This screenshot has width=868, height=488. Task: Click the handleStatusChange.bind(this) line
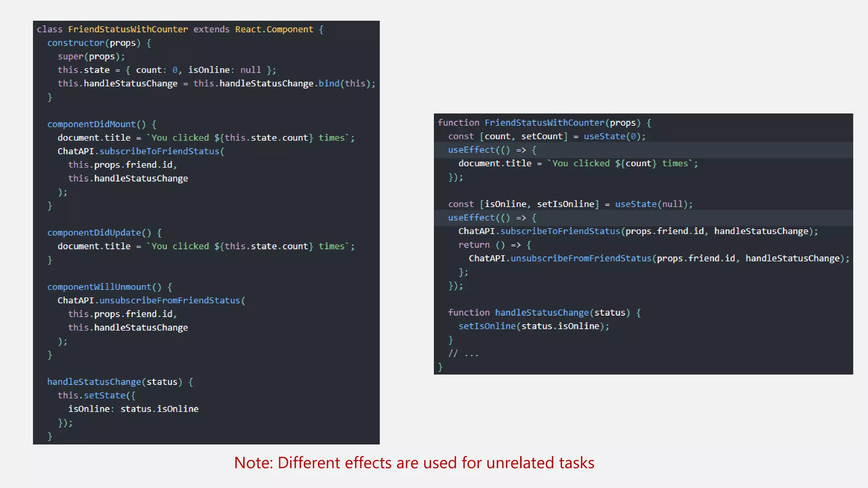point(216,83)
